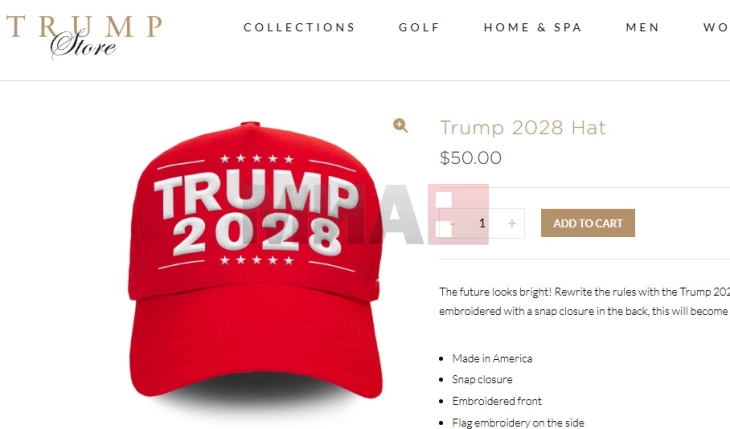Open the Home & Spa menu
The width and height of the screenshot is (730, 429).
(533, 27)
